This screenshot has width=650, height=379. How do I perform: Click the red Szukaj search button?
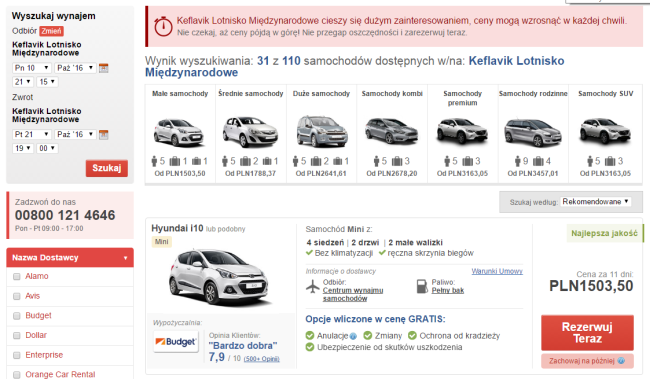coord(107,168)
